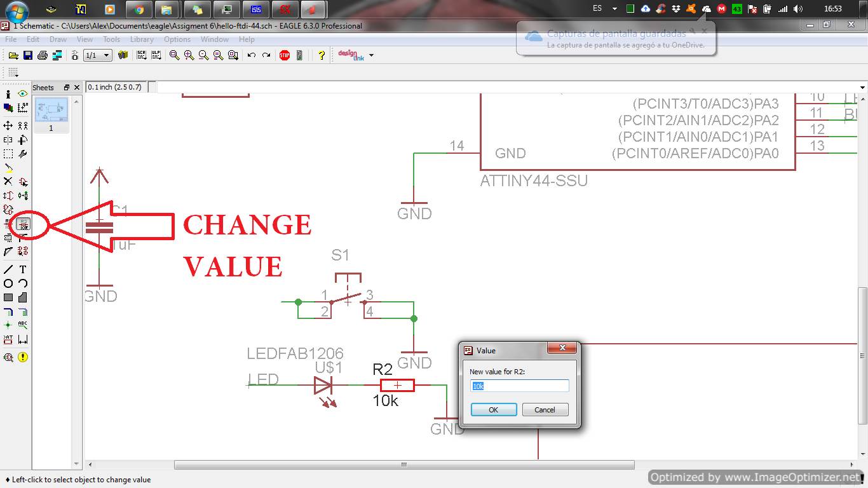
Task: Select the Delete tool
Action: point(8,182)
